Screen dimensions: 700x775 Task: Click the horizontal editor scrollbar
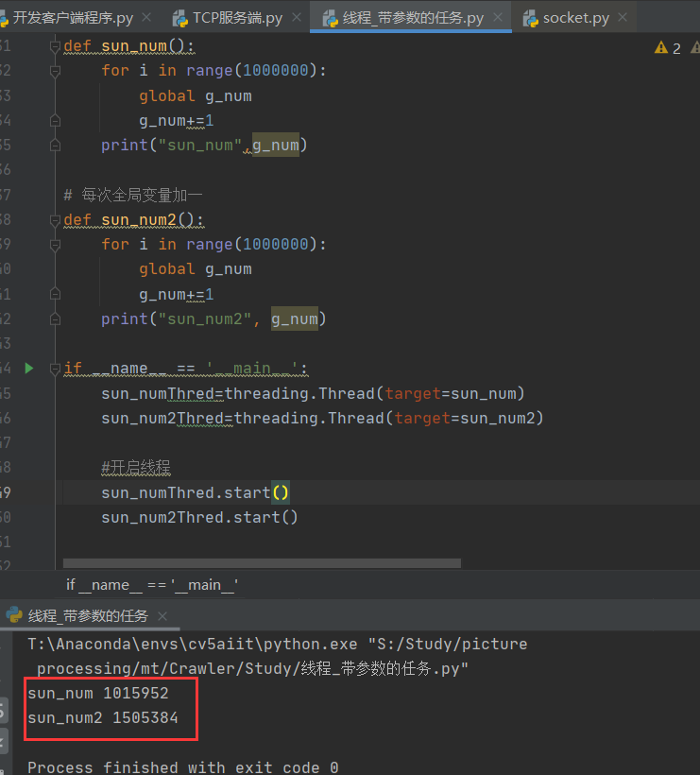tap(262, 563)
